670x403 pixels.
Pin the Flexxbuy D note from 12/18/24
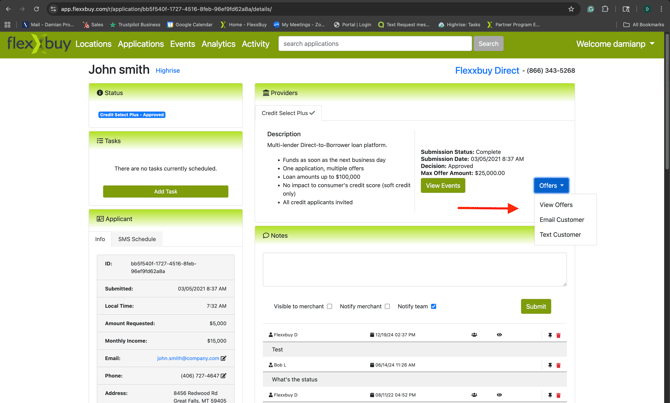pos(550,335)
